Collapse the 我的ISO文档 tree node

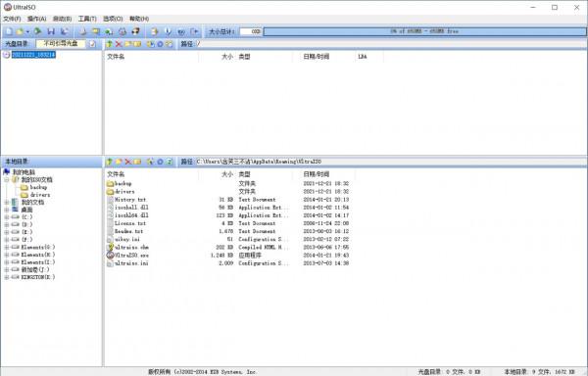pos(7,180)
